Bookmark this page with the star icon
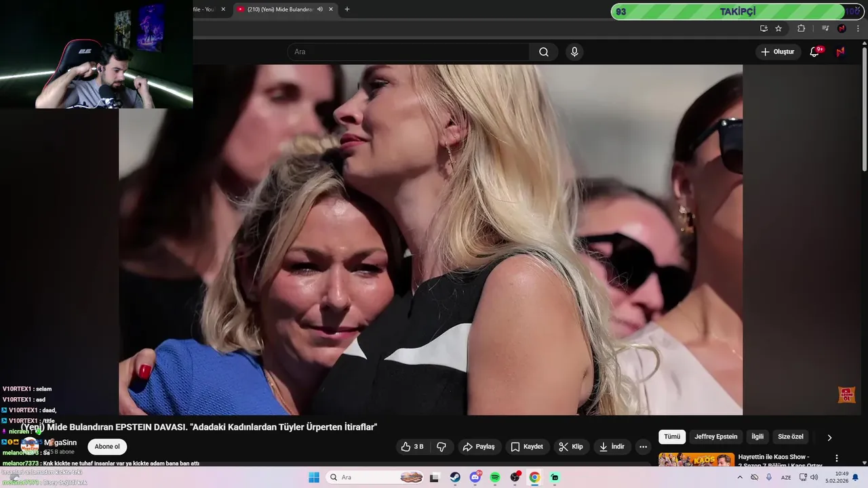This screenshot has width=868, height=488. coord(778,28)
